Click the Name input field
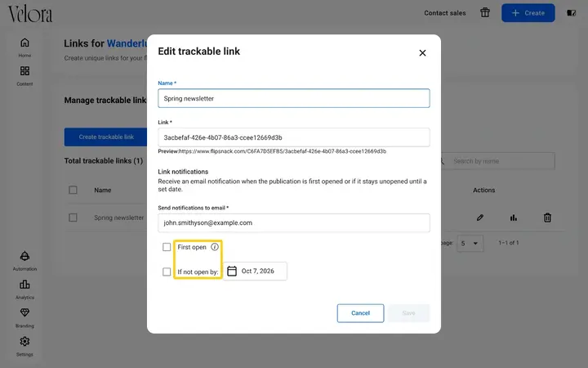 [294, 98]
